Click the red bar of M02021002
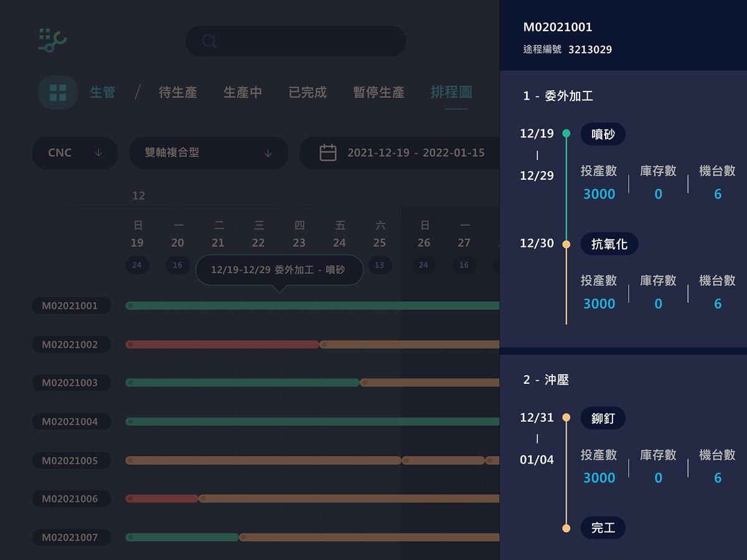Screen dimensions: 747x560 222,344
